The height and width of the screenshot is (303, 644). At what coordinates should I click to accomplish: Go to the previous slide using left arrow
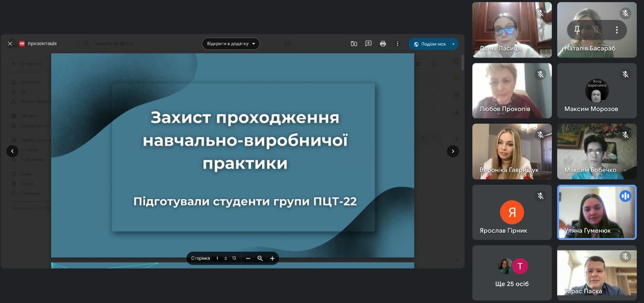[13, 151]
